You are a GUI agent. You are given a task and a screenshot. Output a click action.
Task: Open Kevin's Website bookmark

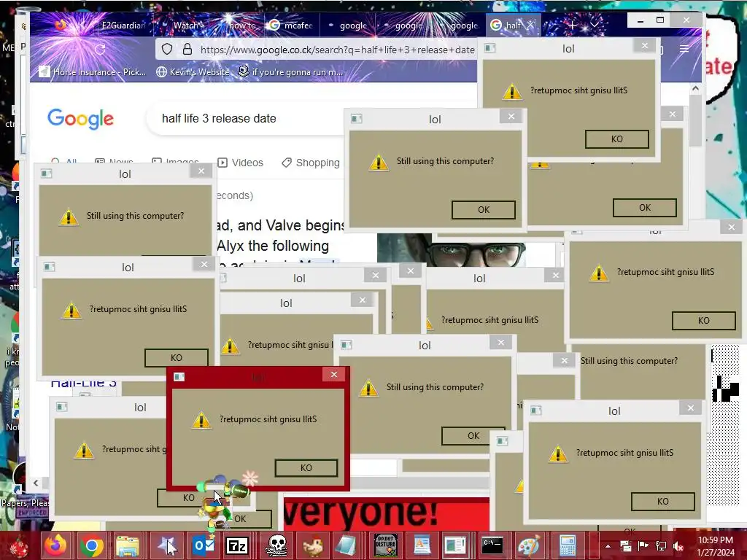pos(193,72)
